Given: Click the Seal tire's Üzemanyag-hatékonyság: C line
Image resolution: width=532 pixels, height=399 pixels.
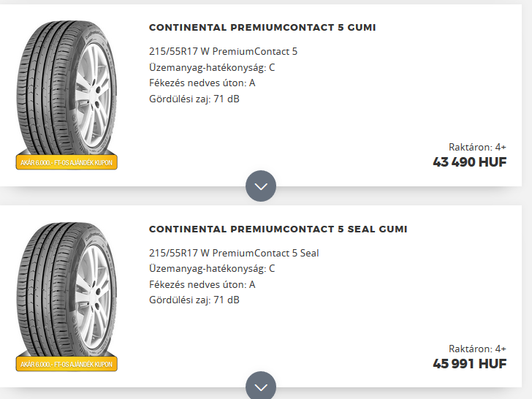Looking at the screenshot, I should (x=212, y=269).
